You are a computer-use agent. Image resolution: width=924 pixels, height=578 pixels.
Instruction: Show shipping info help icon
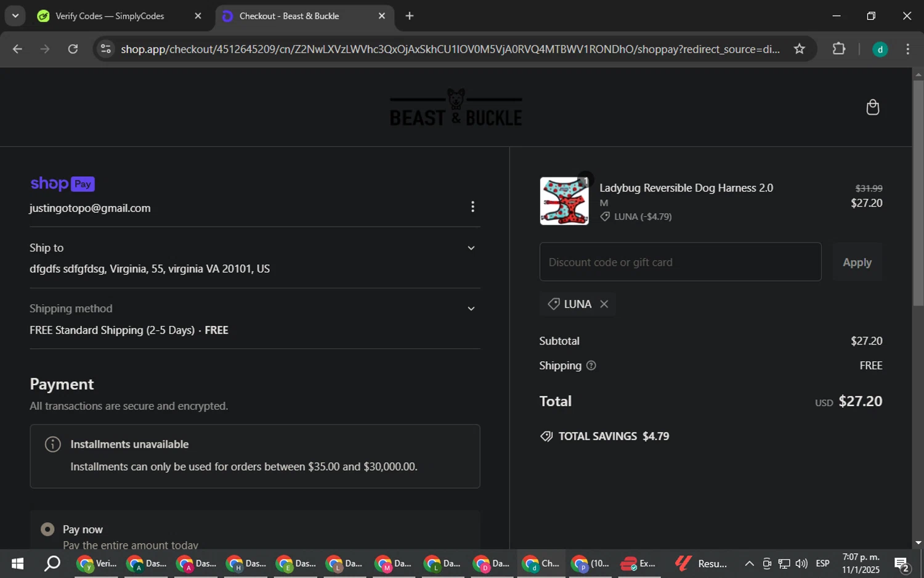point(591,365)
